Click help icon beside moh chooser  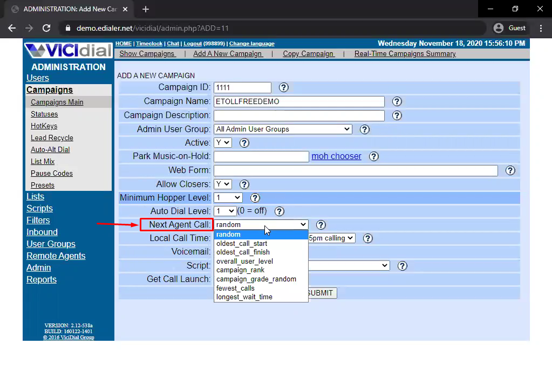(x=373, y=156)
